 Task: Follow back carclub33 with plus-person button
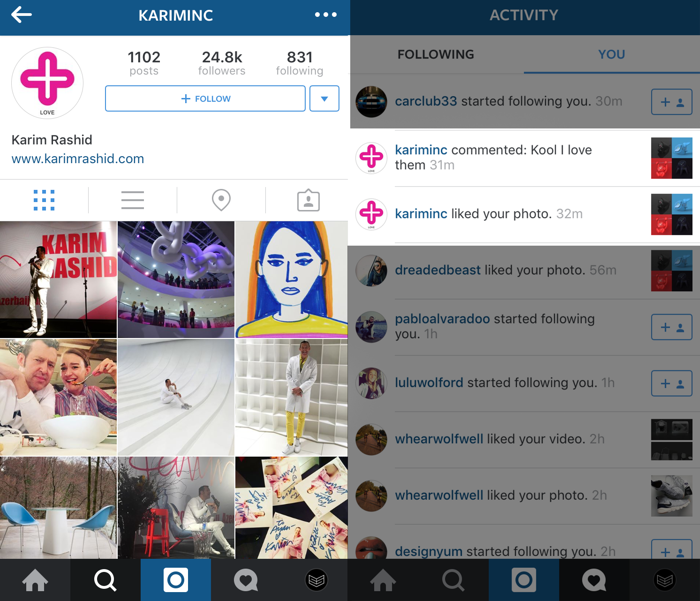pyautogui.click(x=672, y=102)
